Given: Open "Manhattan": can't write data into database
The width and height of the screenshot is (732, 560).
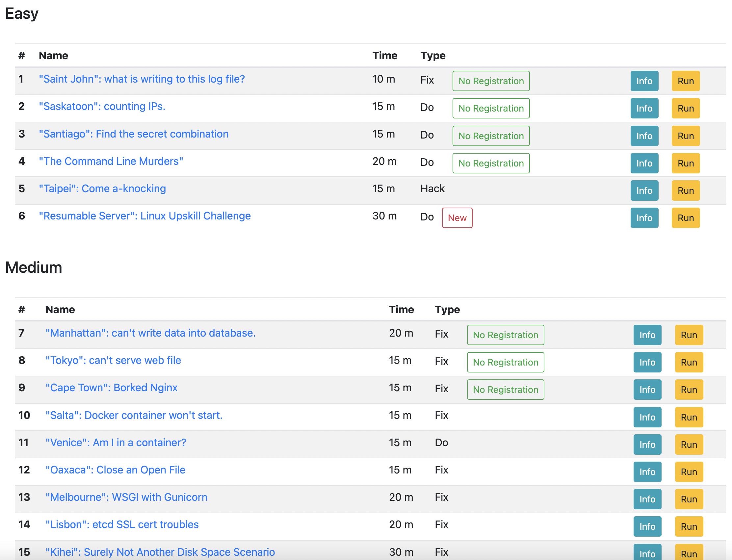Looking at the screenshot, I should point(150,333).
